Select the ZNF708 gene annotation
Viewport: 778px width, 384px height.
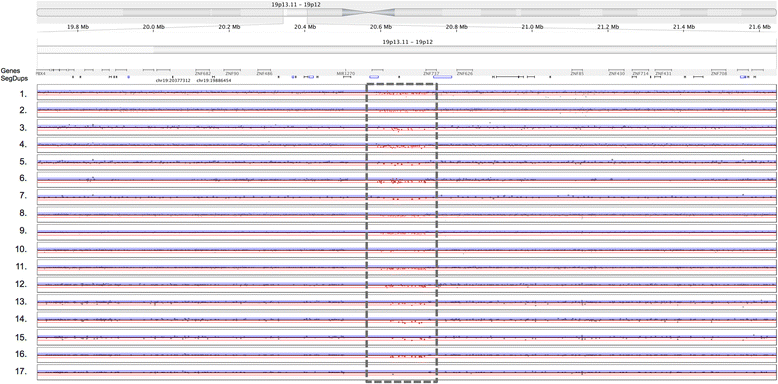(x=719, y=73)
